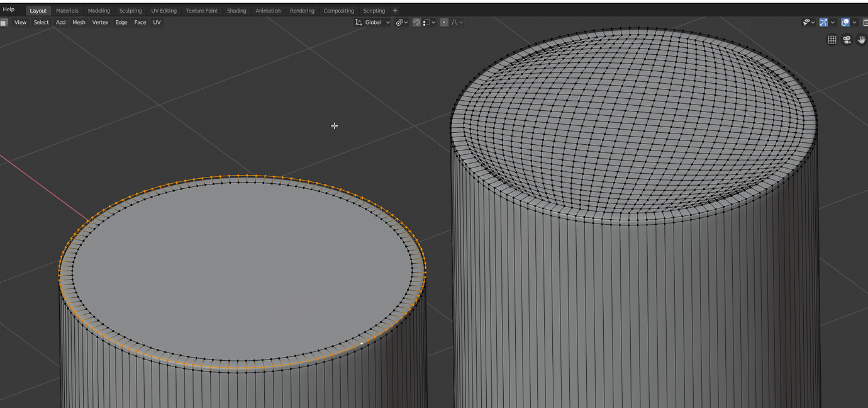
Task: Click the + to add a new workspace
Action: point(394,10)
